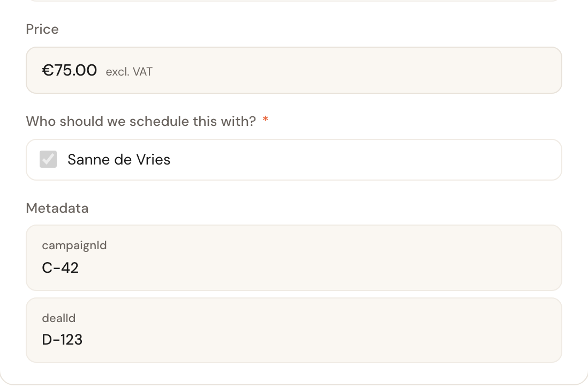Click empty area of the price box
This screenshot has width=588, height=388.
tap(356, 70)
